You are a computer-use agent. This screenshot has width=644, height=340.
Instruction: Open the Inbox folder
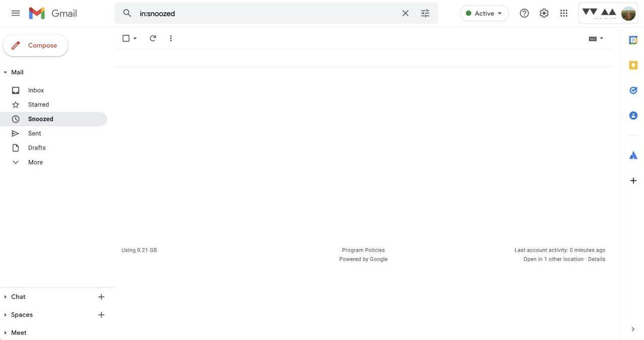tap(35, 89)
